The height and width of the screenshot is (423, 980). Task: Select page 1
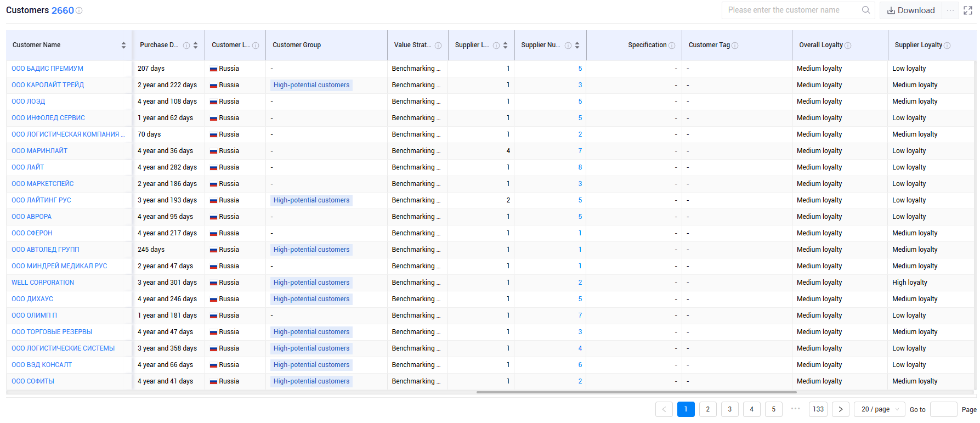pos(686,409)
